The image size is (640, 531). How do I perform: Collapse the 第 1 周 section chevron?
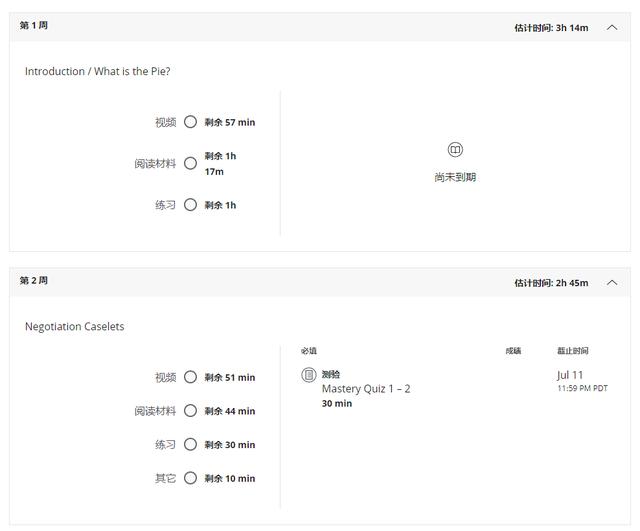612,27
